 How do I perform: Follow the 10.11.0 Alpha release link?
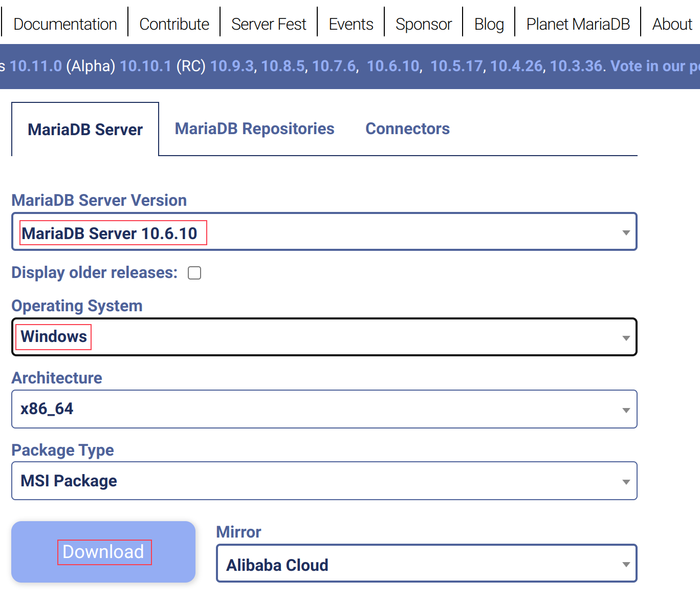36,66
